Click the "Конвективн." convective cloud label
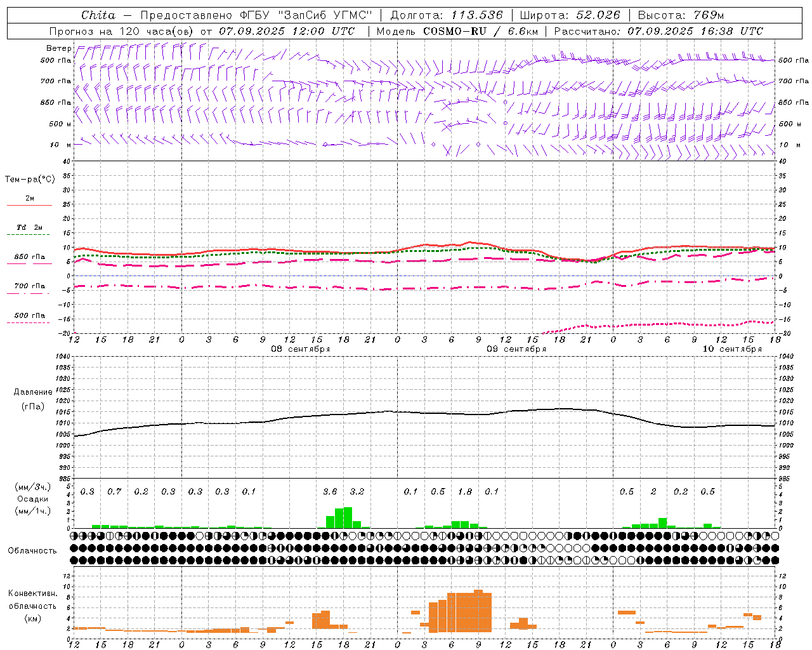 pyautogui.click(x=32, y=594)
